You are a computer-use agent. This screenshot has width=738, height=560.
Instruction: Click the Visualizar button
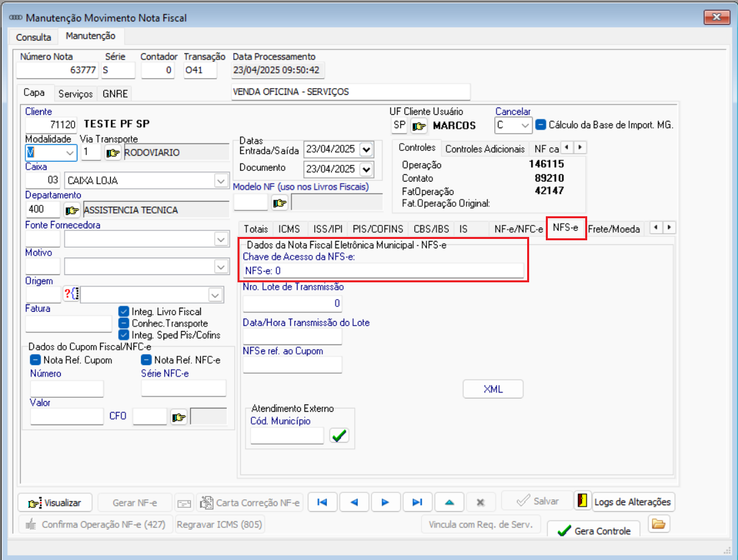(55, 503)
